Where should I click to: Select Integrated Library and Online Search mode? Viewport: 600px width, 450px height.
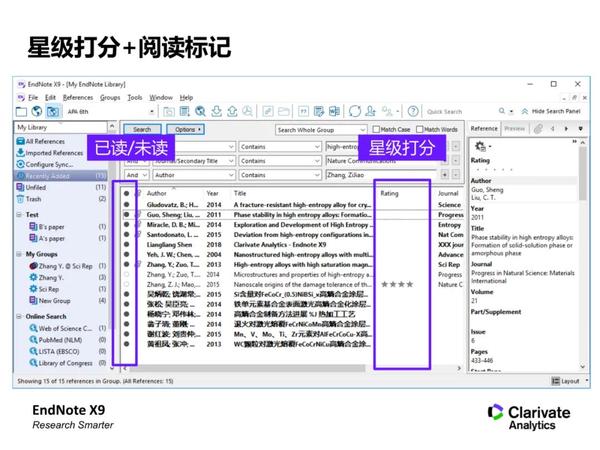pyautogui.click(x=52, y=111)
